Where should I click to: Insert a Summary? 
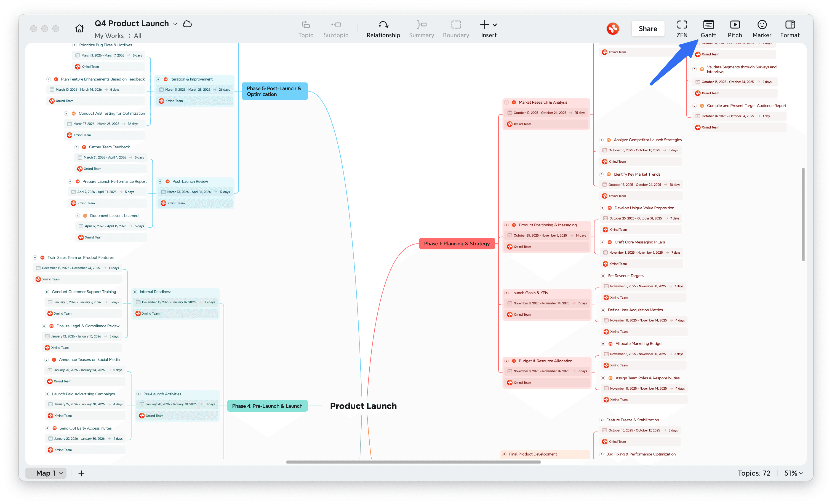point(421,29)
